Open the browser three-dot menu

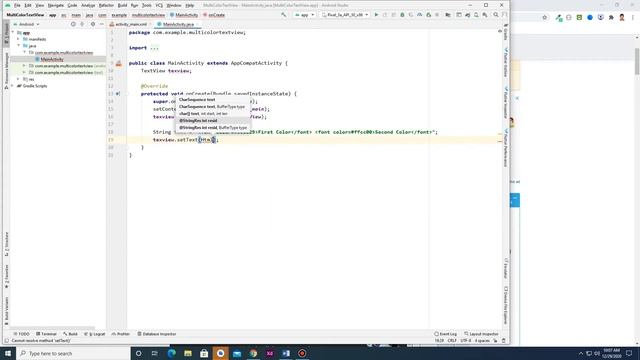coord(633,18)
